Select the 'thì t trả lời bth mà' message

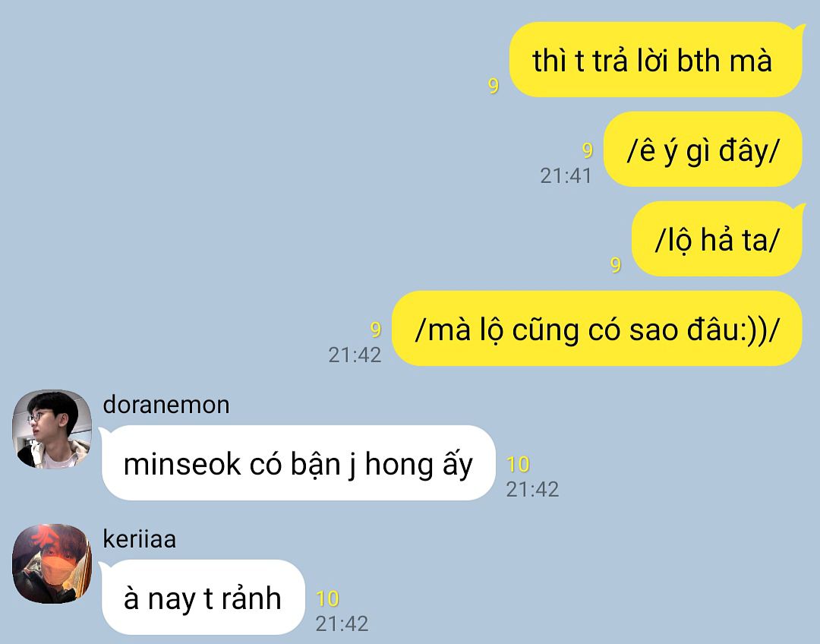(x=656, y=60)
